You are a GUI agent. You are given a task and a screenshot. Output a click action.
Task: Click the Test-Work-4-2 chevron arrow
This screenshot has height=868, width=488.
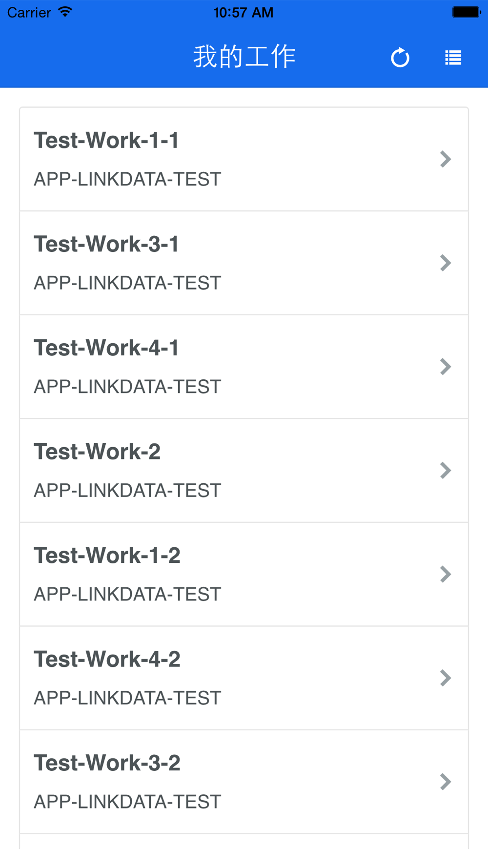[445, 678]
